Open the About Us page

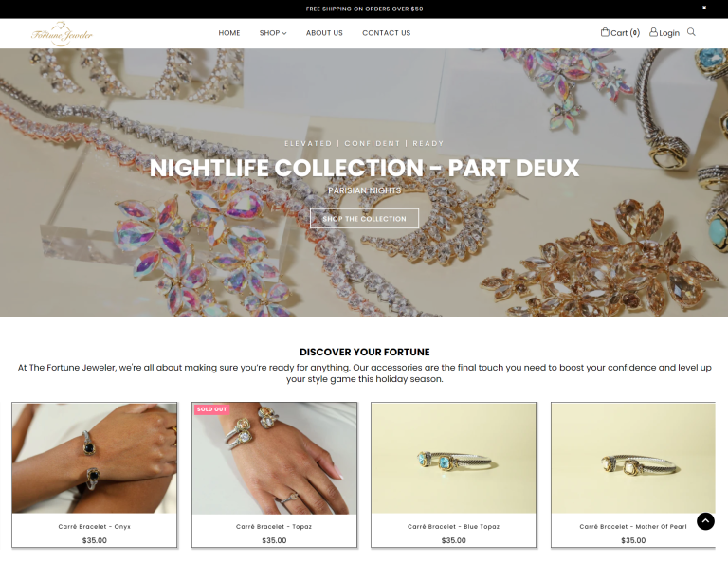coord(324,33)
